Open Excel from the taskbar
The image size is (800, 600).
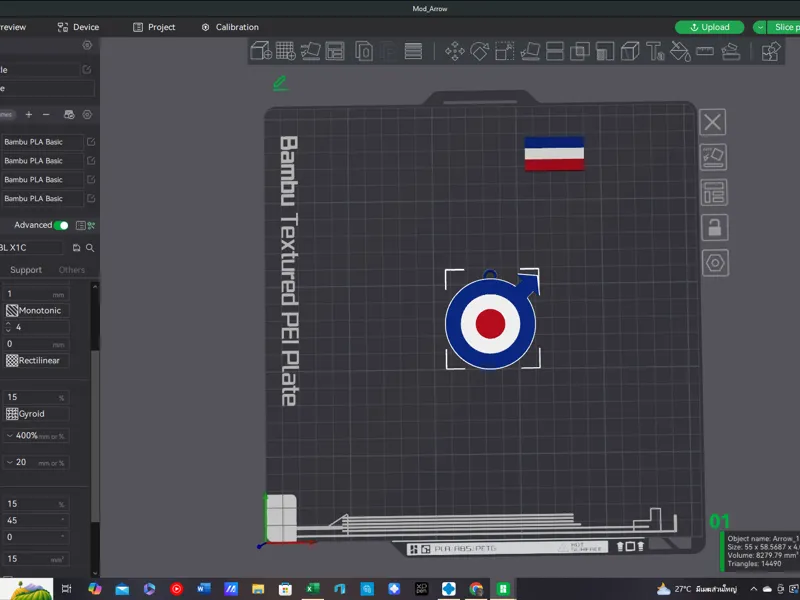(x=312, y=589)
